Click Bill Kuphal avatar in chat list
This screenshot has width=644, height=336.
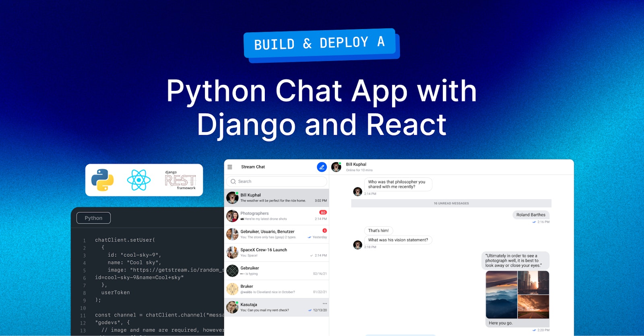tap(232, 198)
